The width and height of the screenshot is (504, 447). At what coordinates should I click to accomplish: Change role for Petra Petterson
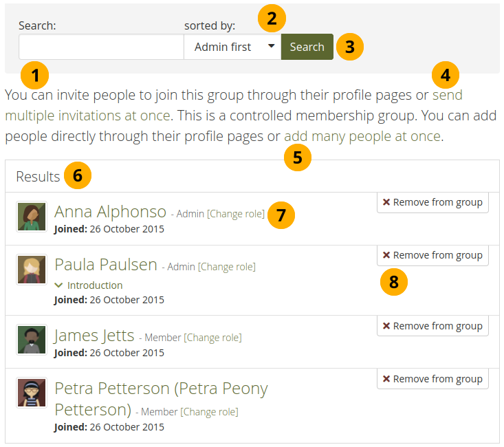pos(209,412)
